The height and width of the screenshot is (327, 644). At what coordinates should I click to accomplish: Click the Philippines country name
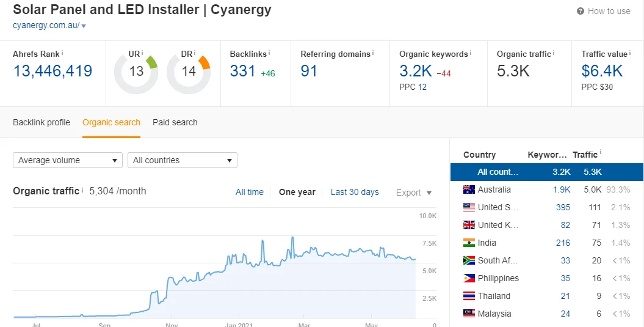point(498,278)
